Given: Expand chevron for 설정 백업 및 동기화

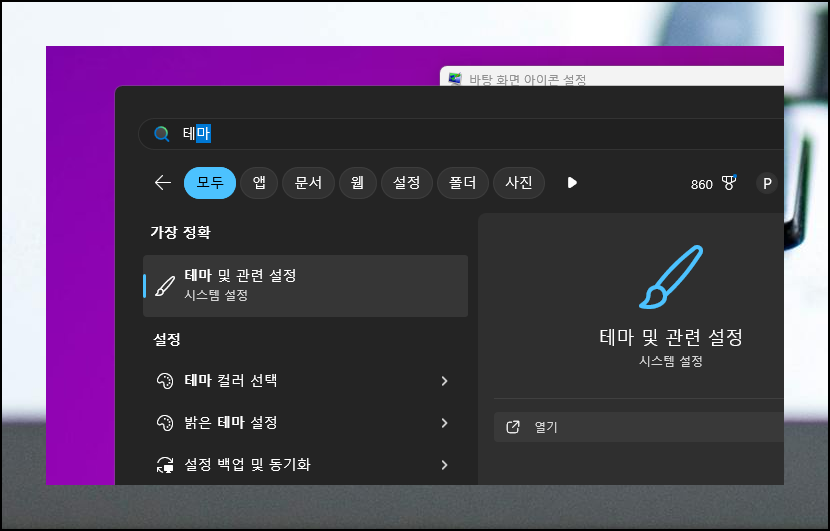Looking at the screenshot, I should pos(445,465).
